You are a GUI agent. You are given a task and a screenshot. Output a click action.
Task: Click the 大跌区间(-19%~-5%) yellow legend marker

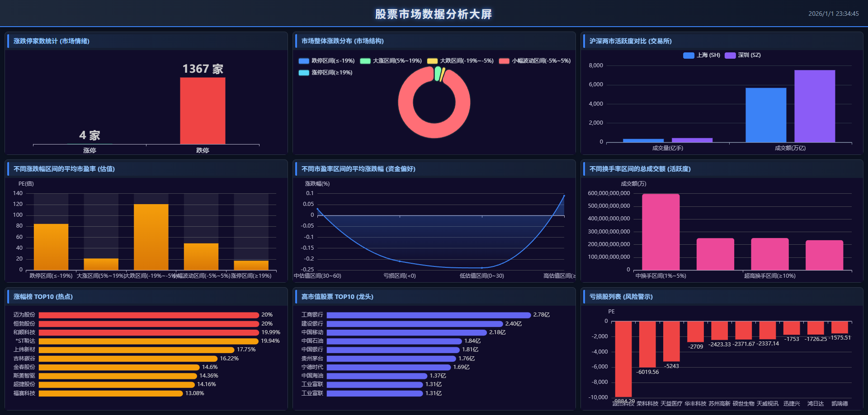tap(432, 61)
